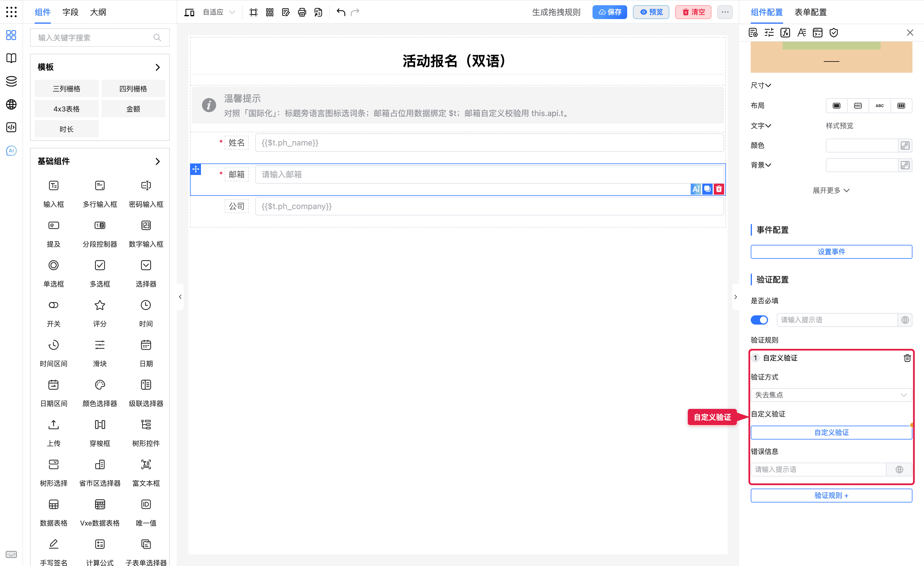Click the 输入关键字搜索 search field
This screenshot has width=924, height=566.
pyautogui.click(x=100, y=38)
